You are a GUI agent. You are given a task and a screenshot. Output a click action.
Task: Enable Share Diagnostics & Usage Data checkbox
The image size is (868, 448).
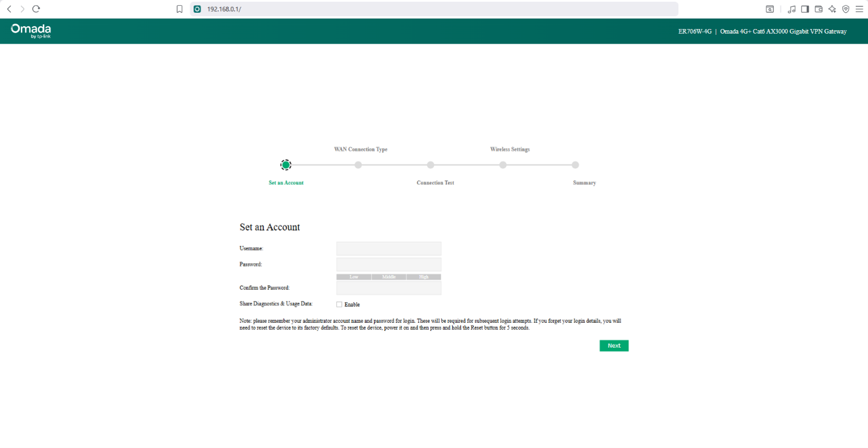[339, 304]
